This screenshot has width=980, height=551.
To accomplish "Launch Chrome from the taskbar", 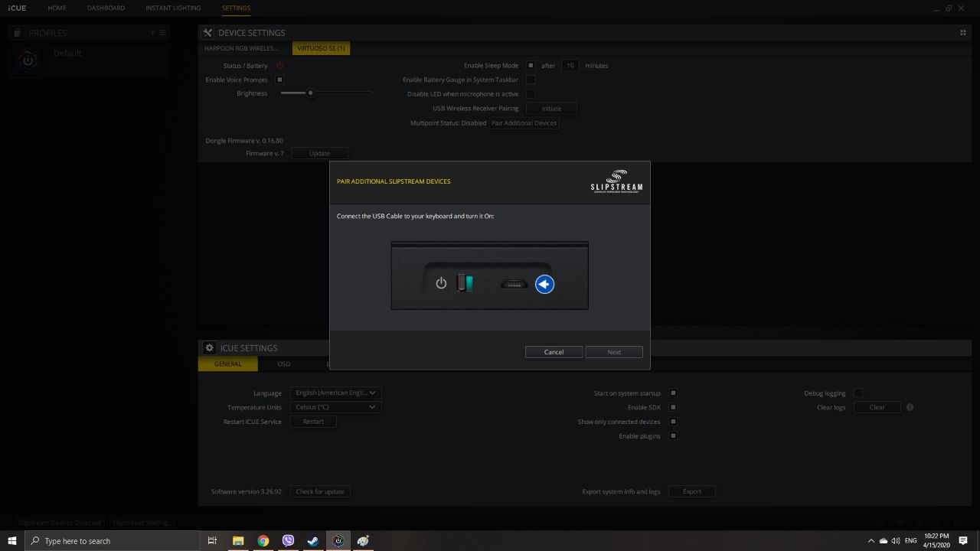I will pyautogui.click(x=263, y=541).
